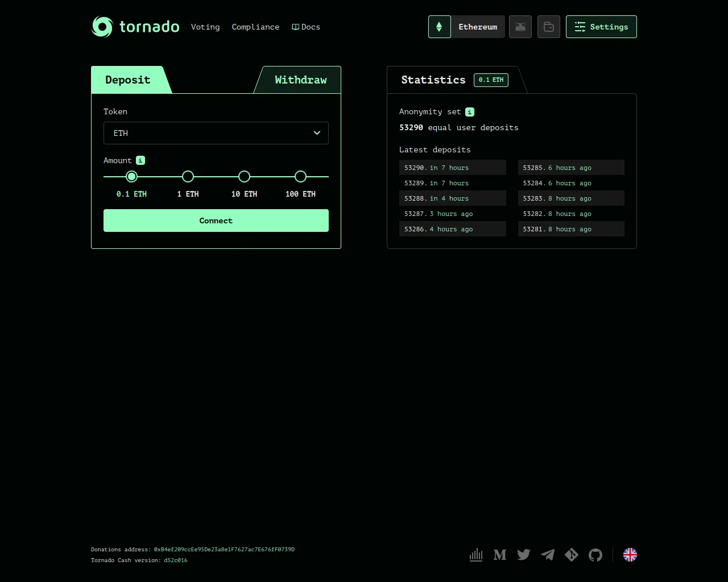728x582 pixels.
Task: Open the Docs link
Action: point(306,27)
